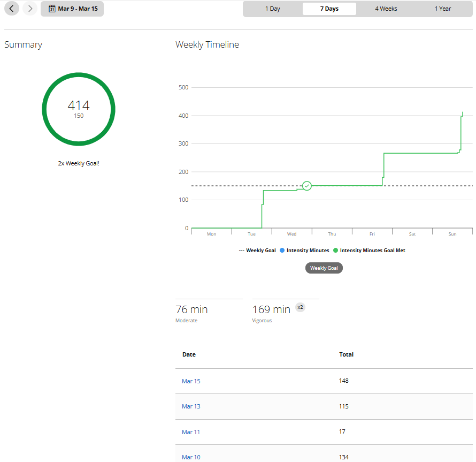Click the green progress ring showing 414

click(79, 109)
